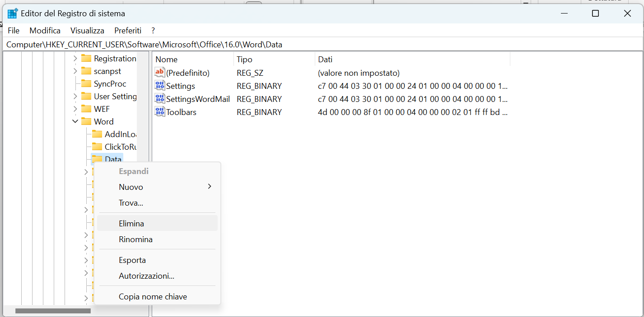This screenshot has height=317, width=644.
Task: Open the Visualizza menu
Action: point(87,30)
